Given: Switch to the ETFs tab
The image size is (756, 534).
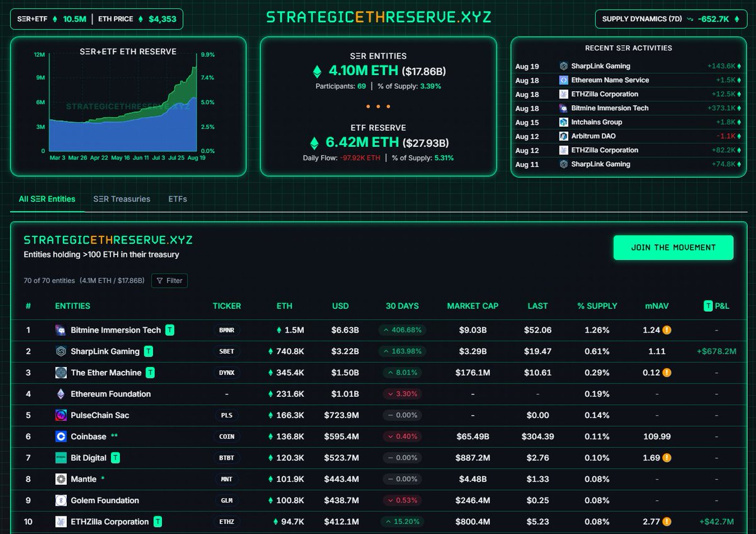Looking at the screenshot, I should (178, 199).
